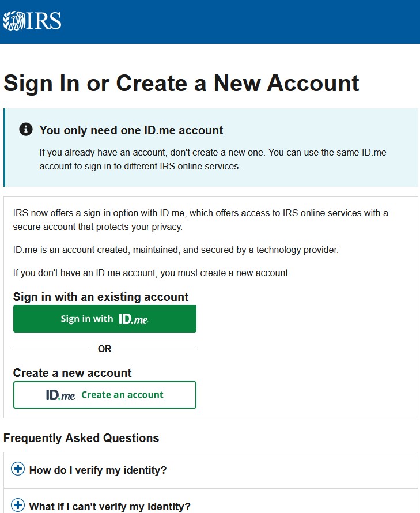Screen dimensions: 420x513
Task: Expand 'What if I can't verify my identity?'
Action: tap(109, 507)
